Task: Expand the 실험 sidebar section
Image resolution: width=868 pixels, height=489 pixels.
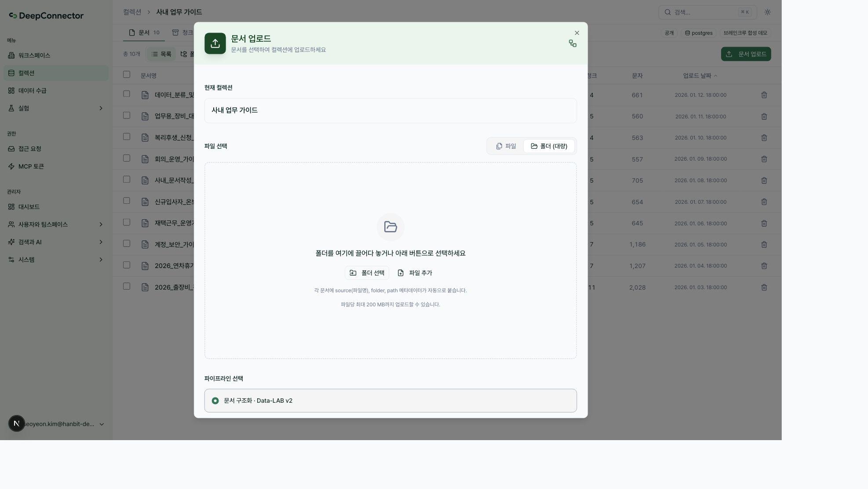Action: [56, 108]
